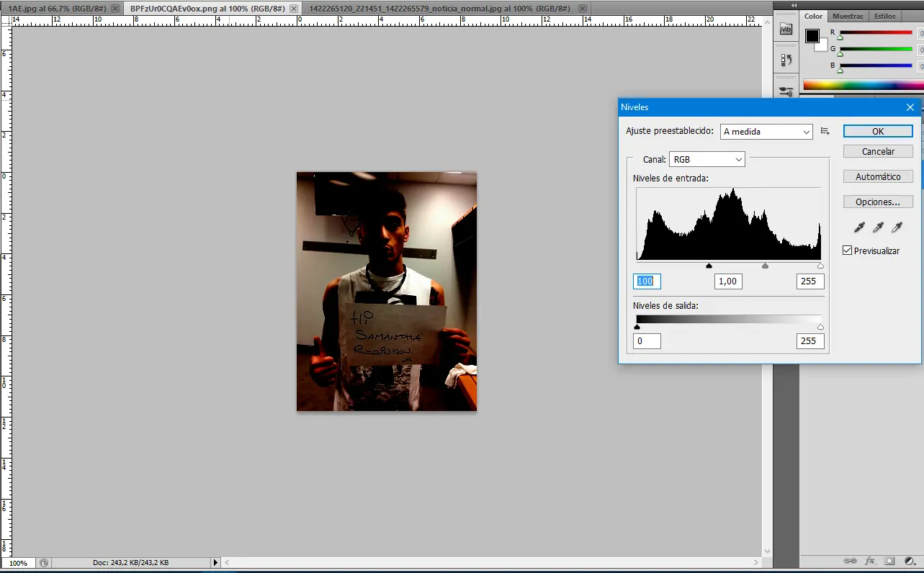Toggle the Previsualizar checkbox

[x=847, y=251]
